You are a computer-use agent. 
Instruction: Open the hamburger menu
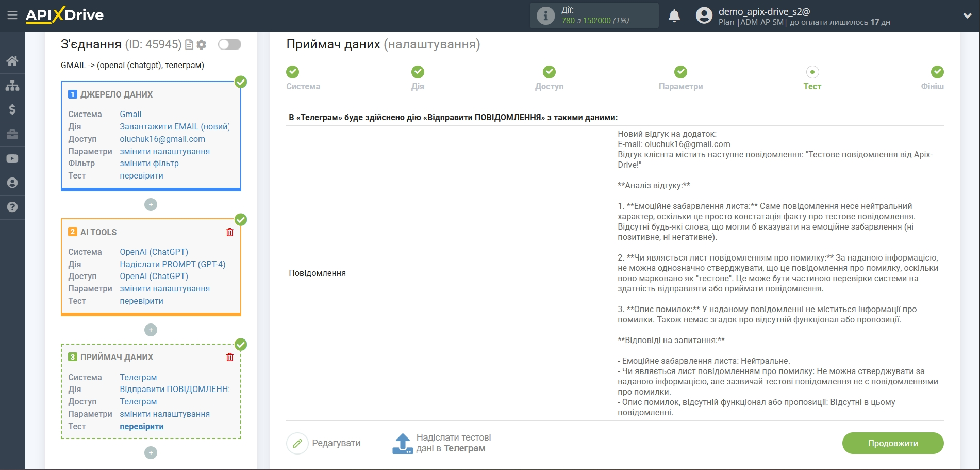tap(12, 15)
